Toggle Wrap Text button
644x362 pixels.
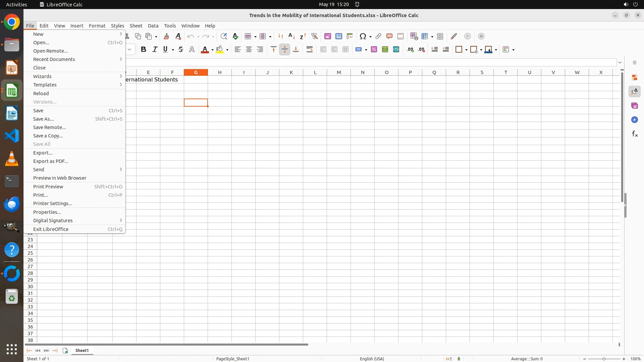point(309,50)
